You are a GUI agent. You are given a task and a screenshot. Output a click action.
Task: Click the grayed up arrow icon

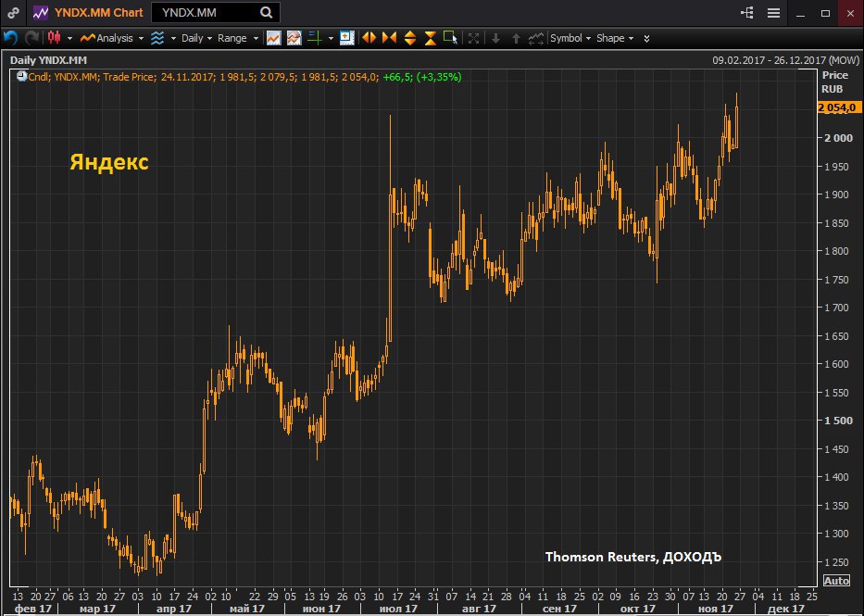point(516,38)
